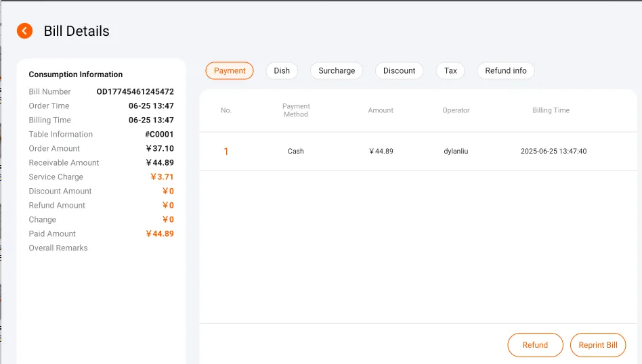Click the Billing Time column header

[551, 110]
